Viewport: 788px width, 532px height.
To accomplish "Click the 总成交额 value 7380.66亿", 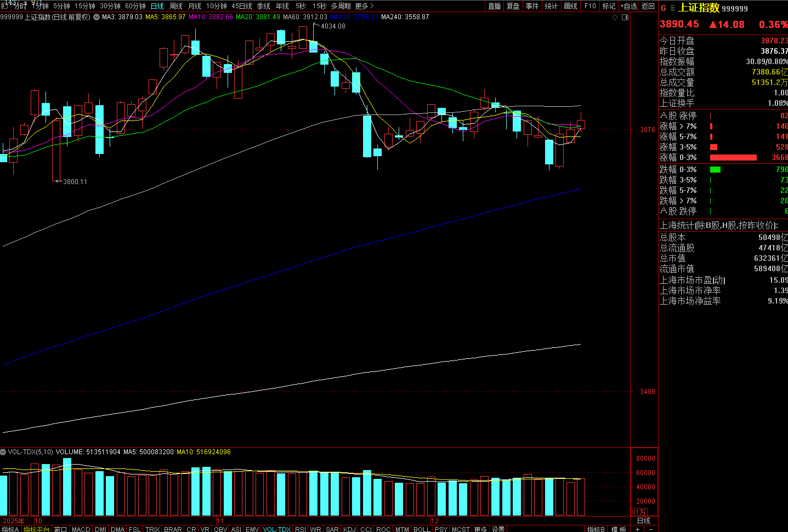I will pyautogui.click(x=769, y=72).
